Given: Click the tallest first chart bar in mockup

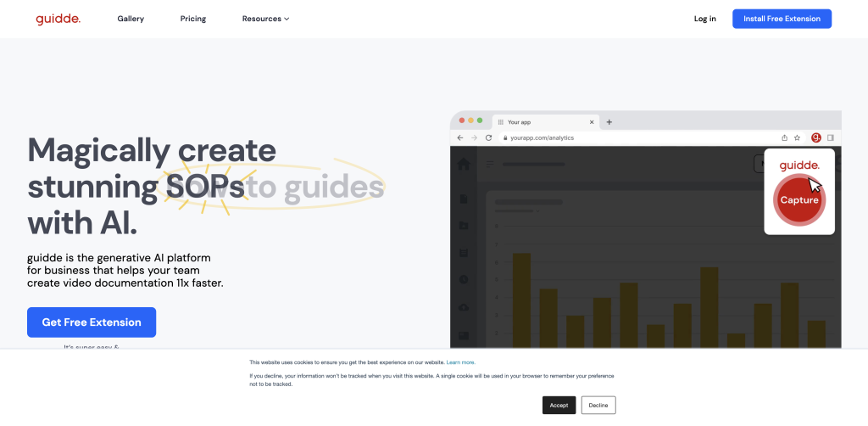Looking at the screenshot, I should click(521, 300).
